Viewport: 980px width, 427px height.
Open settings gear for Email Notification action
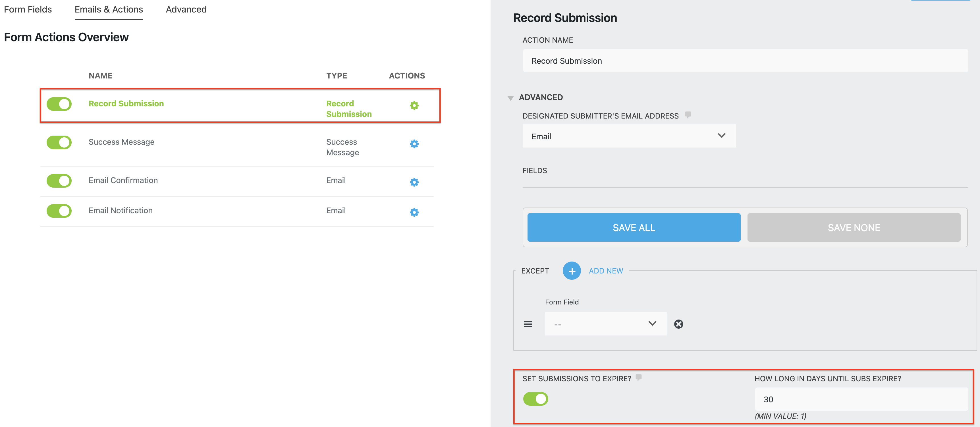[414, 212]
